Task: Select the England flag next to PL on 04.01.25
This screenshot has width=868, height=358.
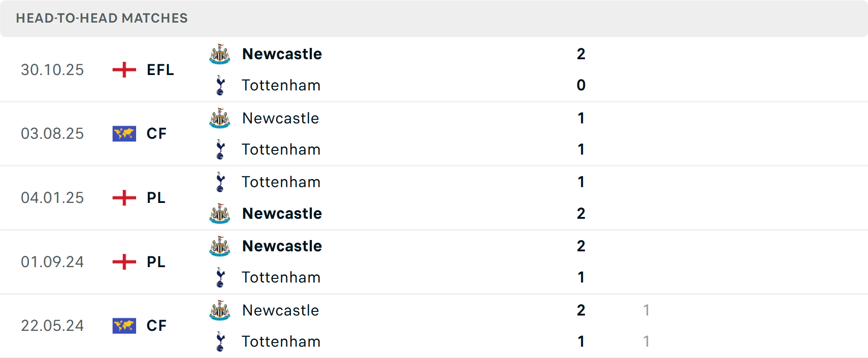Action: [x=124, y=198]
